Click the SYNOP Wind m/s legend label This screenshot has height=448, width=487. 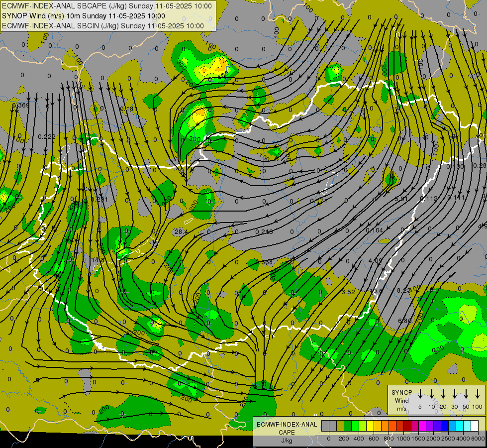tap(402, 400)
